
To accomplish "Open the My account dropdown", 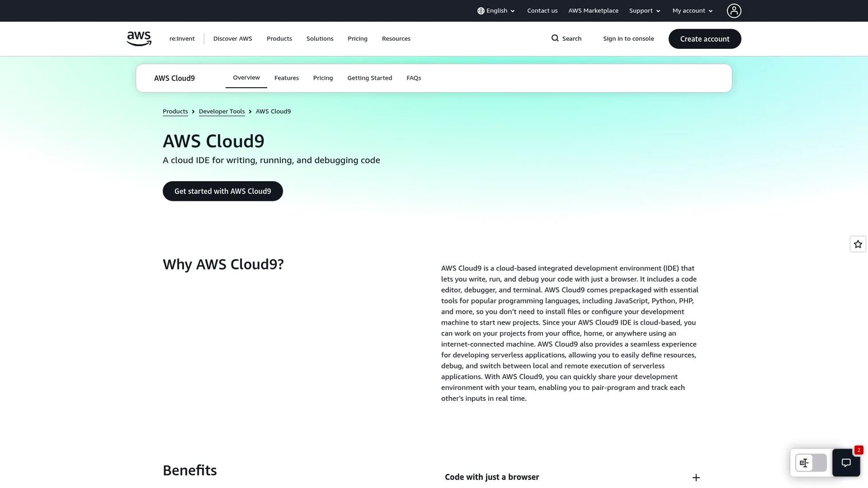I will coord(693,11).
